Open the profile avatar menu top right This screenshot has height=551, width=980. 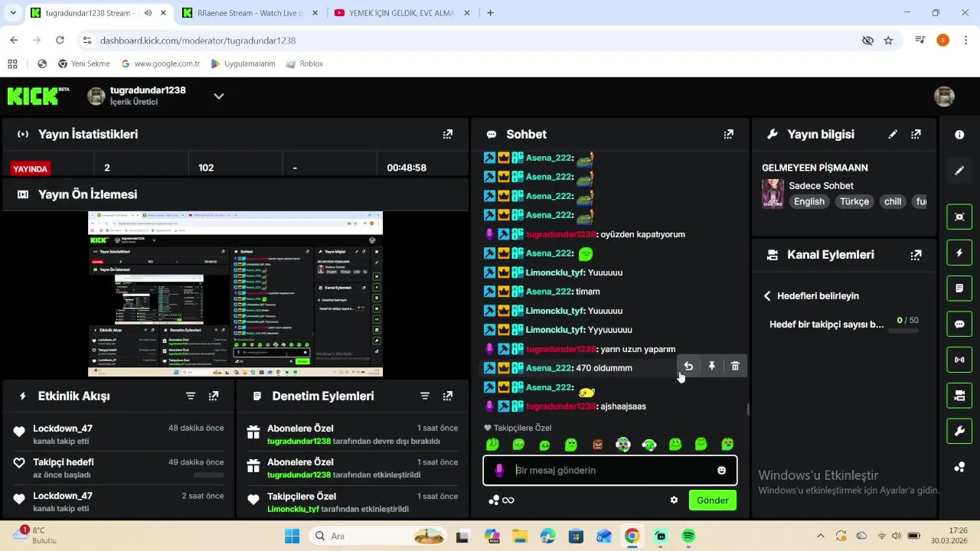click(x=944, y=96)
